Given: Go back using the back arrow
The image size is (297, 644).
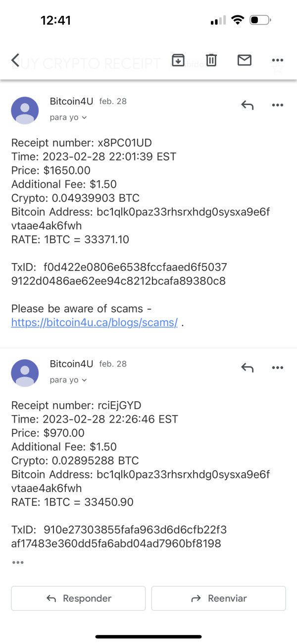Looking at the screenshot, I should pyautogui.click(x=15, y=60).
